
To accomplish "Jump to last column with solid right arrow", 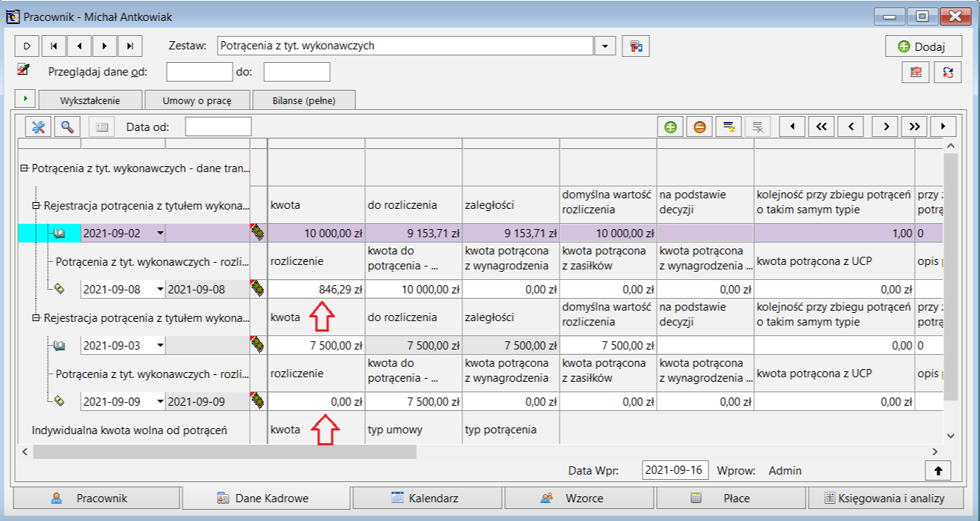I will [x=943, y=127].
